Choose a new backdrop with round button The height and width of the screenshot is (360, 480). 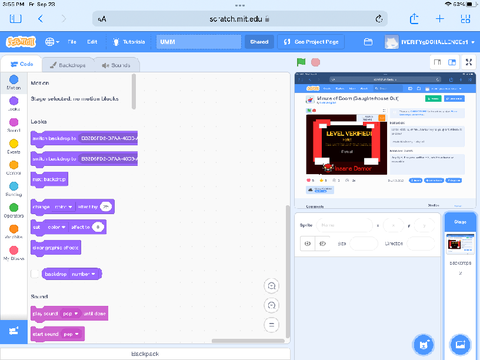click(460, 345)
